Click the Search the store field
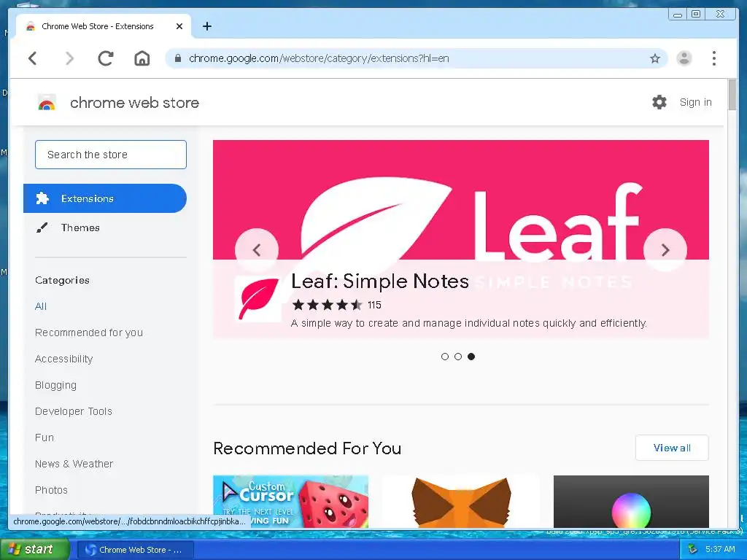 [111, 155]
